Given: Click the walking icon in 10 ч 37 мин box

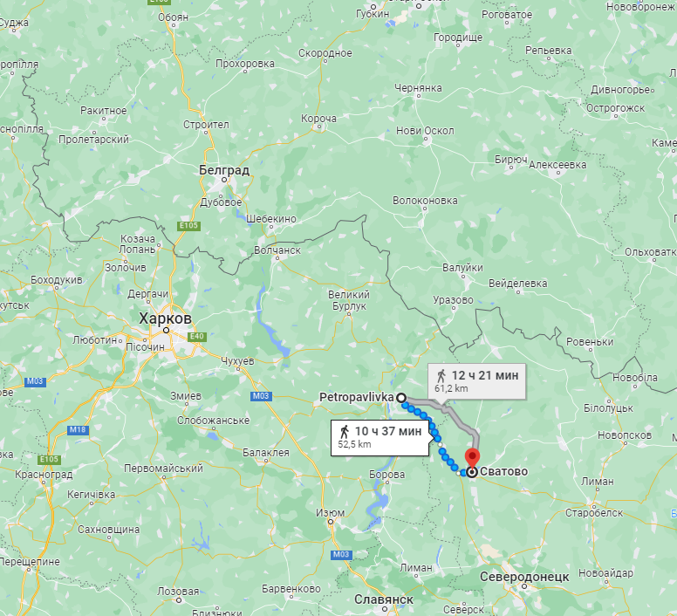Looking at the screenshot, I should 344,431.
